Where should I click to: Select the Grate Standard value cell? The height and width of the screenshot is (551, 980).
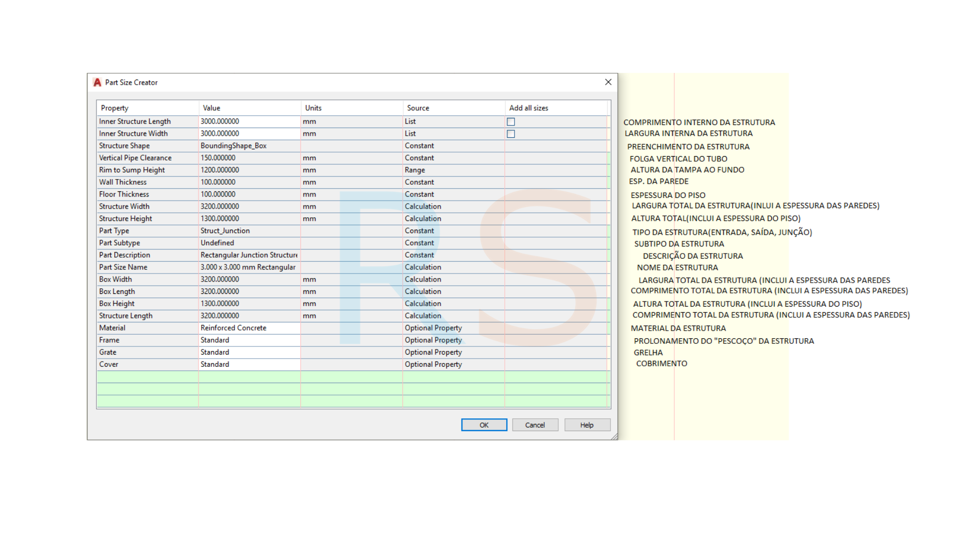[x=249, y=353]
